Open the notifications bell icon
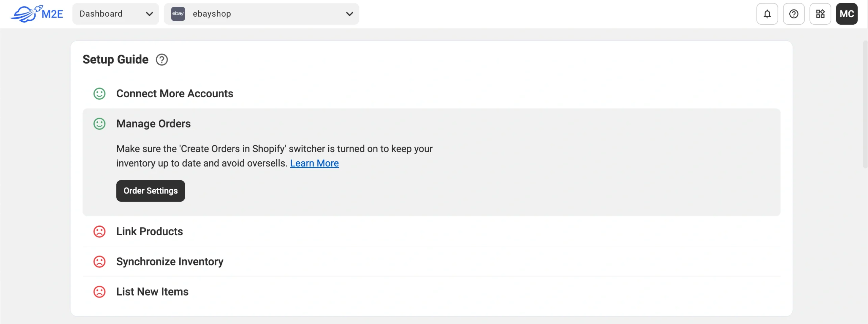This screenshot has width=868, height=324. 767,14
